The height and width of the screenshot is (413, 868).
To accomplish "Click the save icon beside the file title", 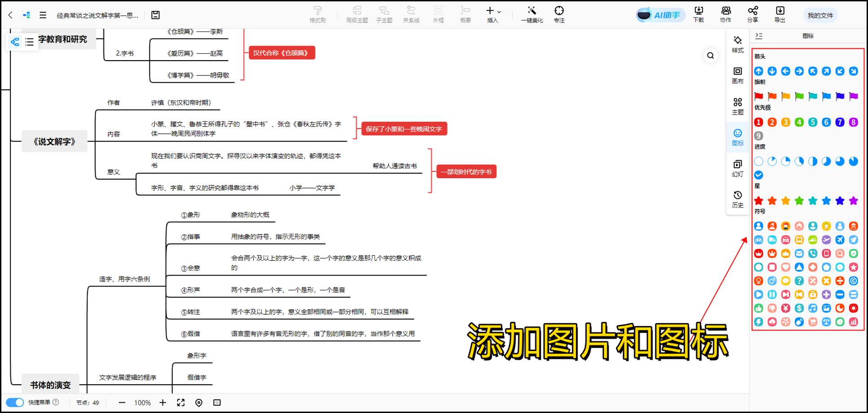I will pos(155,15).
